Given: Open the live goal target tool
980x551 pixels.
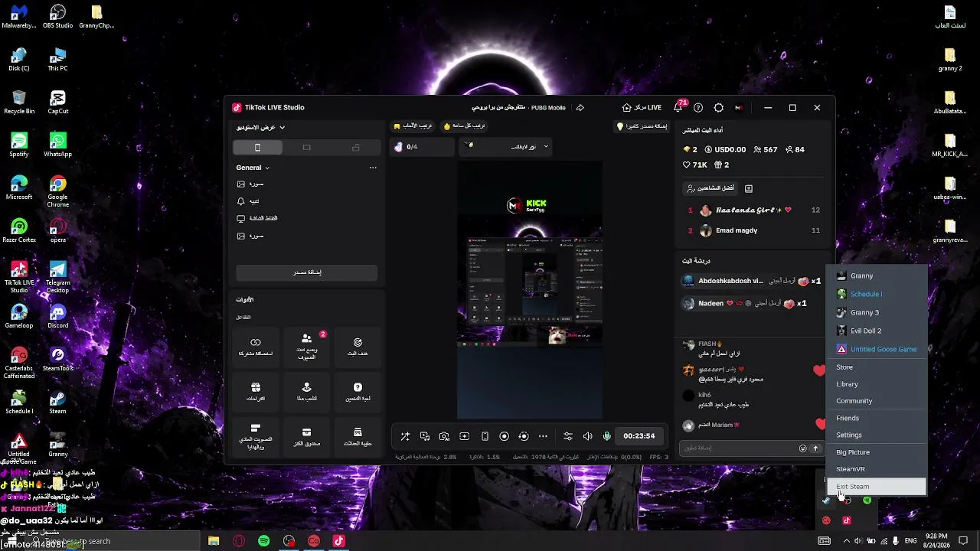Looking at the screenshot, I should click(358, 347).
